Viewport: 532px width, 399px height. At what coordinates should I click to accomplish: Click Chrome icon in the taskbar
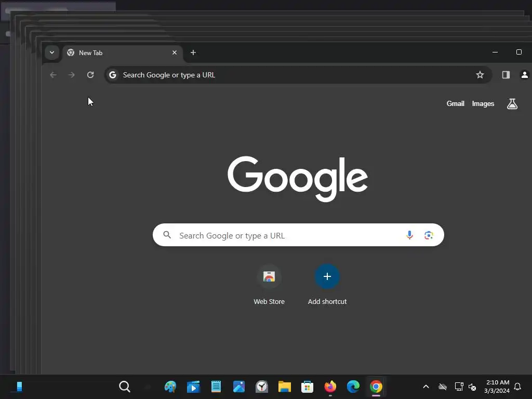click(376, 387)
